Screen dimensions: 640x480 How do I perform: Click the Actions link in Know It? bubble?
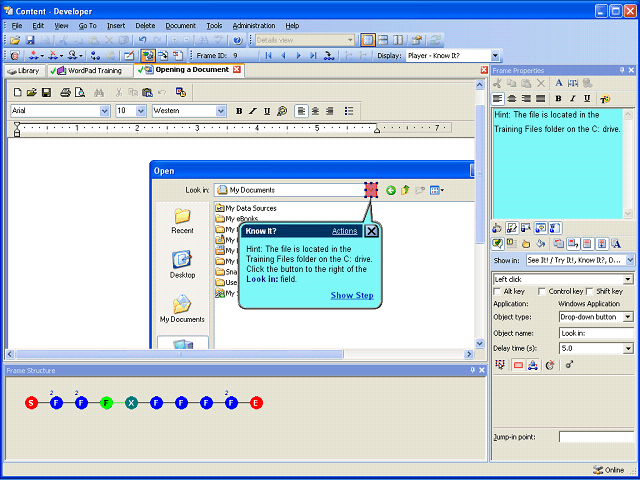[x=344, y=231]
